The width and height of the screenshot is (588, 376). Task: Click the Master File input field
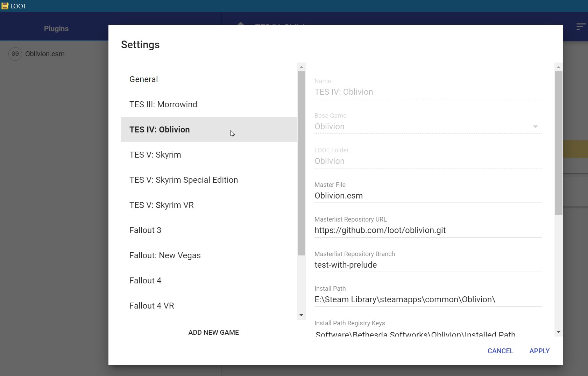(x=402, y=196)
